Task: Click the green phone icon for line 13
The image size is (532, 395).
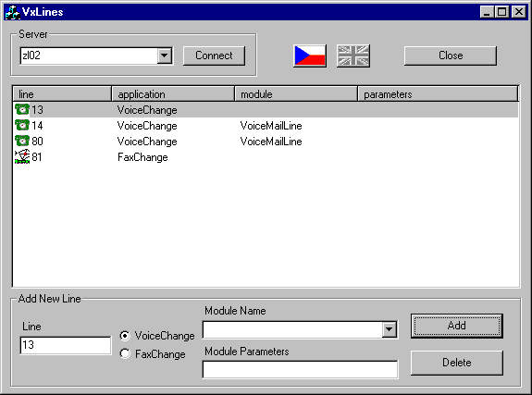Action: (22, 109)
